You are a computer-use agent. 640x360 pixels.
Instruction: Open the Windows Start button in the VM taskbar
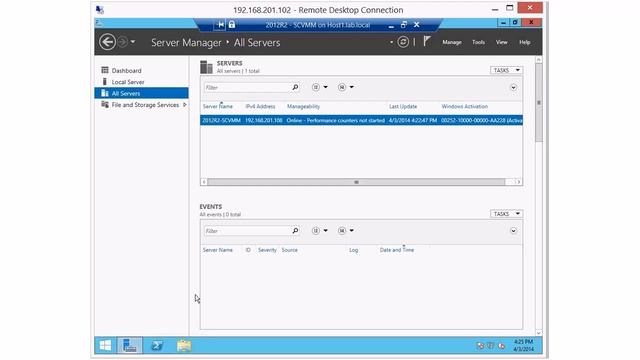point(105,346)
